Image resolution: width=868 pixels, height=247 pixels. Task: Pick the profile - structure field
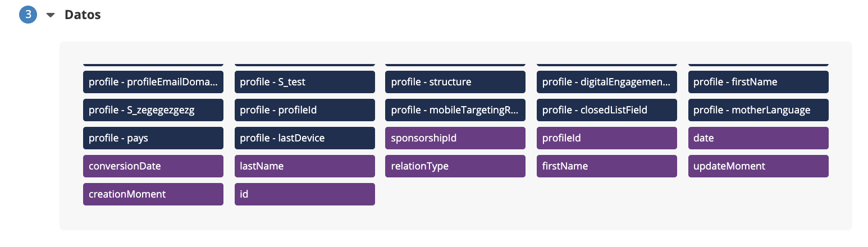coord(455,82)
